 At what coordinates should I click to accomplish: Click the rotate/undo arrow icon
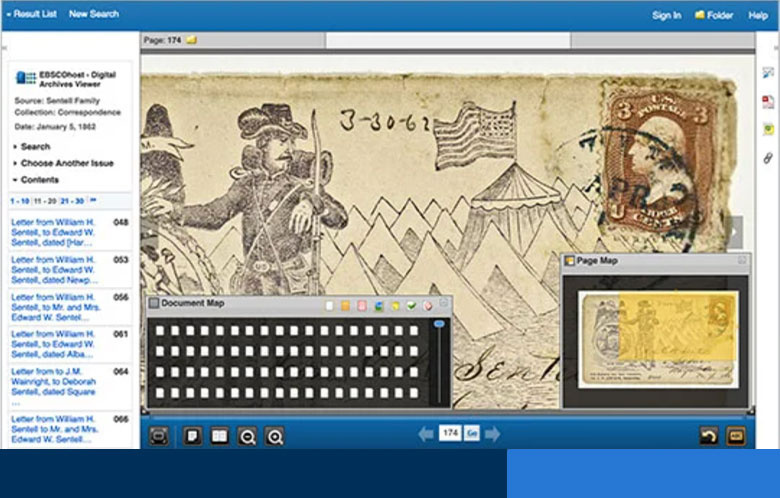pos(708,436)
